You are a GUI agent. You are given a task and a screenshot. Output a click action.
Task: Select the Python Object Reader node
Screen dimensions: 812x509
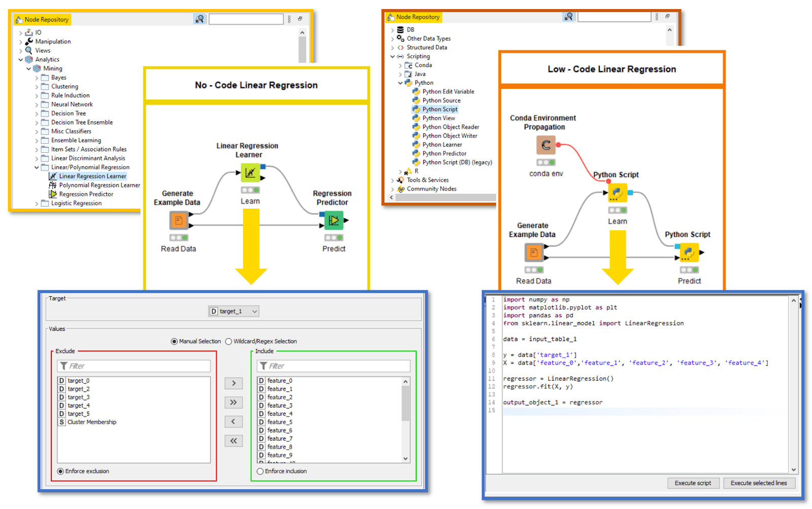click(450, 127)
